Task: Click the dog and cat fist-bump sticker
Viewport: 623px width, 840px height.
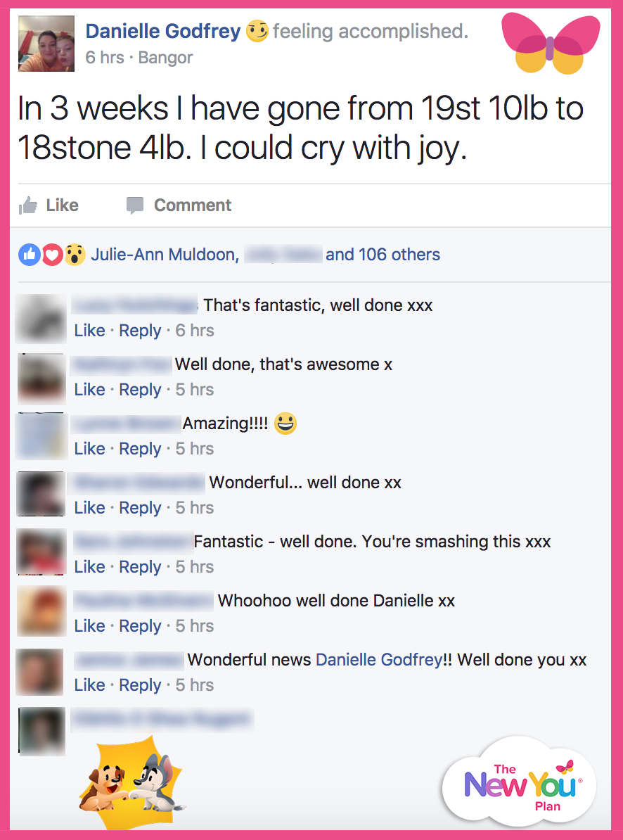Action: [x=131, y=781]
